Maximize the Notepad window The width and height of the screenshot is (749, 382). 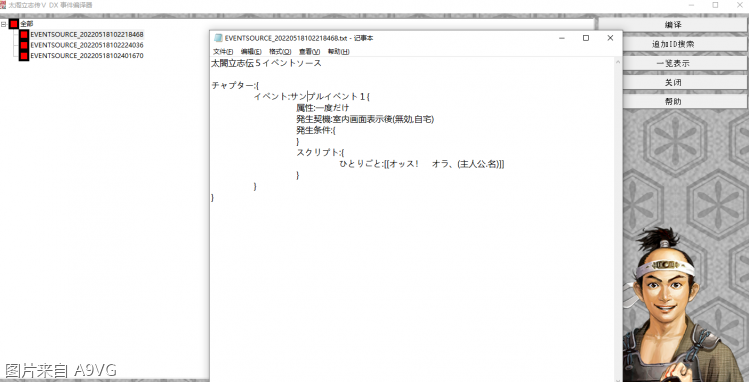coord(586,38)
